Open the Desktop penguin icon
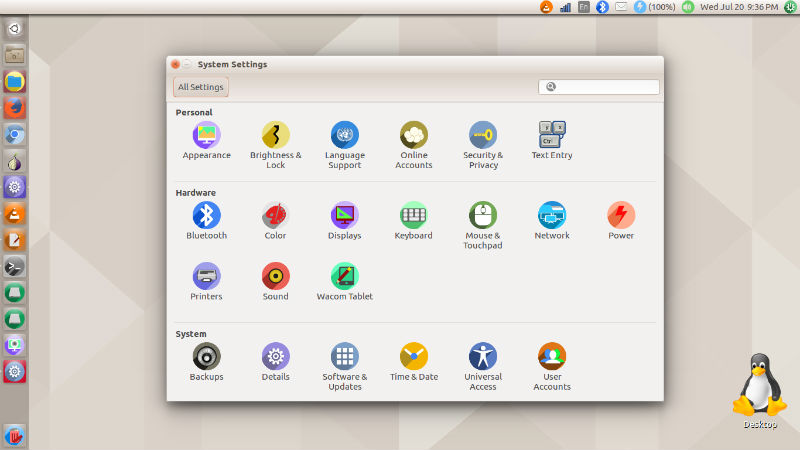Screen dimensions: 800x450 click(760, 391)
